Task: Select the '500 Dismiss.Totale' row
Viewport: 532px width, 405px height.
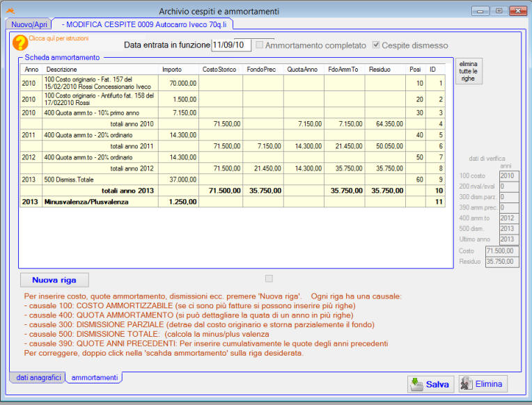Action: pos(233,180)
